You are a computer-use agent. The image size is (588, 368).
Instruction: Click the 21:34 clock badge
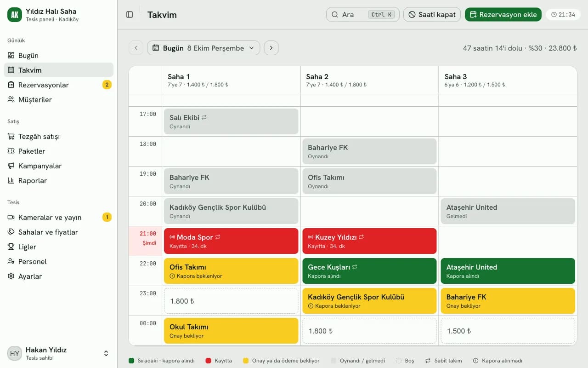[563, 15]
